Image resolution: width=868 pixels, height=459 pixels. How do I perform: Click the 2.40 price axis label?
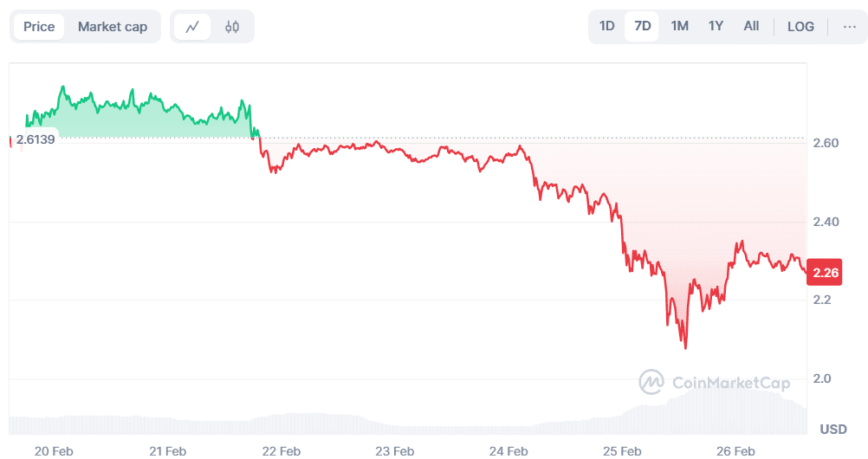click(826, 222)
